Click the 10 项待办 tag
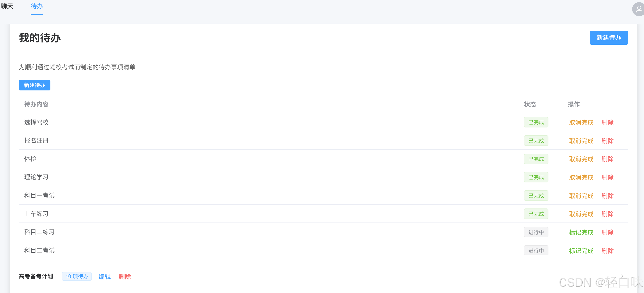The width and height of the screenshot is (644, 293). tap(77, 276)
